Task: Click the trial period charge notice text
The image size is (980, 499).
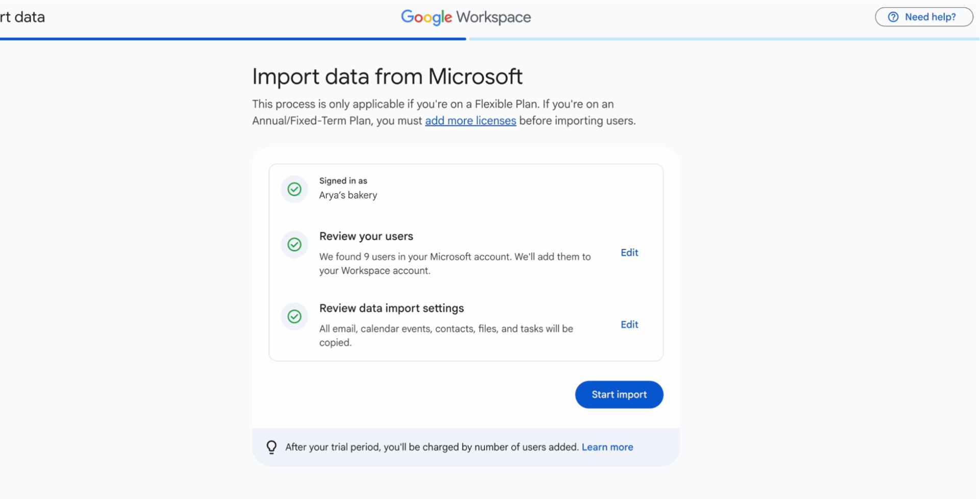Action: 432,447
